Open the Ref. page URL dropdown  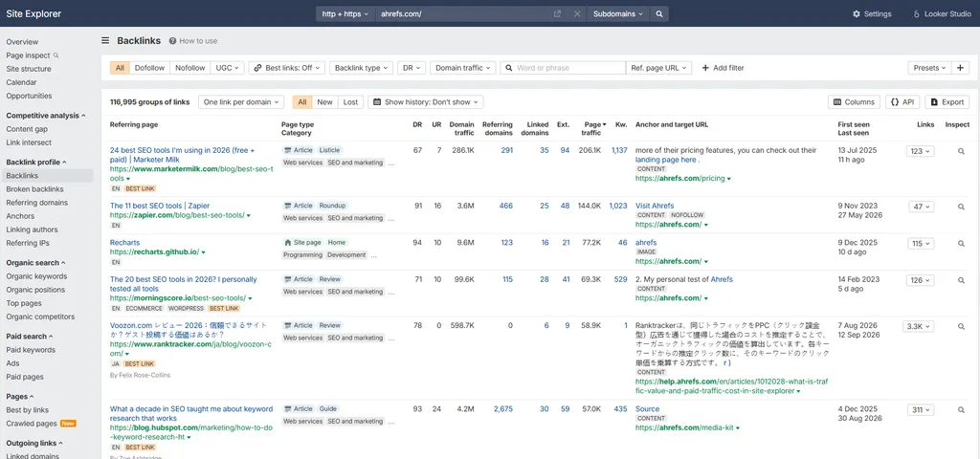658,68
